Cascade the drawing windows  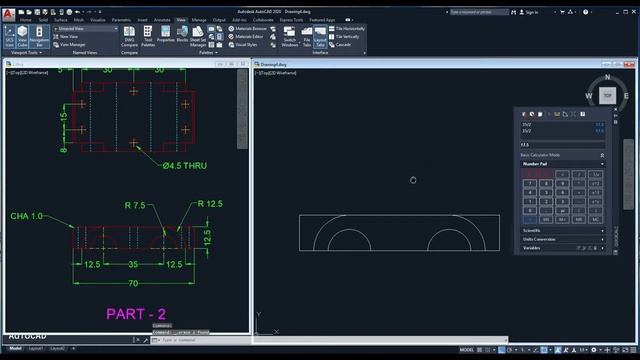click(x=340, y=44)
